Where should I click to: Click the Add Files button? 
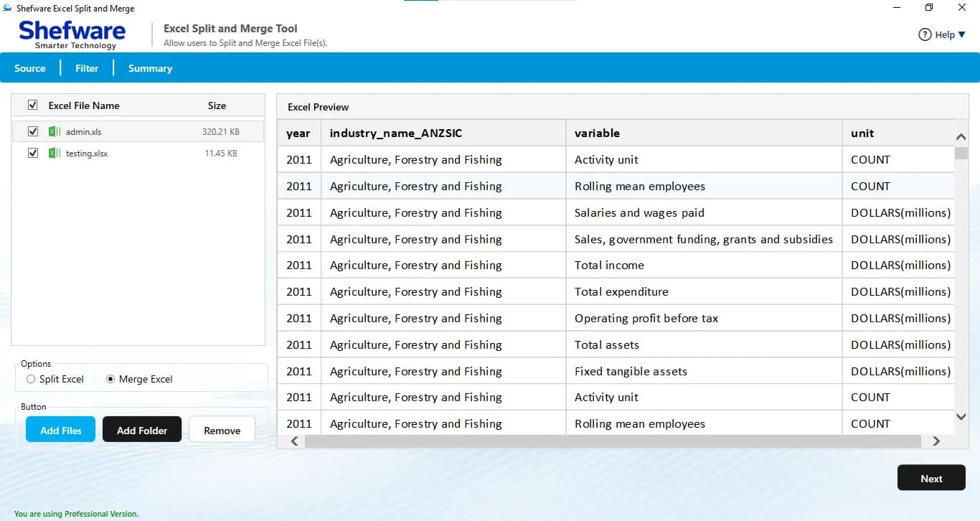tap(60, 430)
